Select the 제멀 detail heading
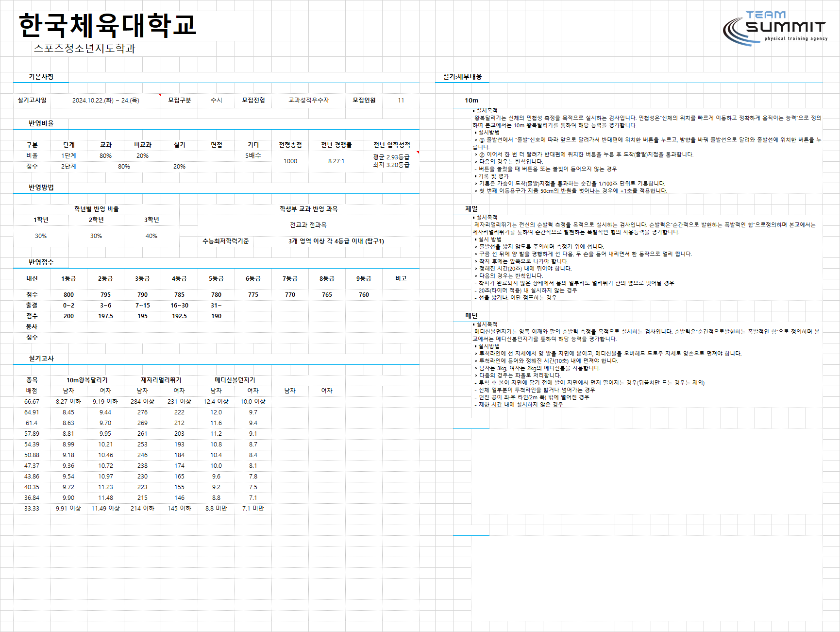Image resolution: width=840 pixels, height=632 pixels. [x=471, y=209]
